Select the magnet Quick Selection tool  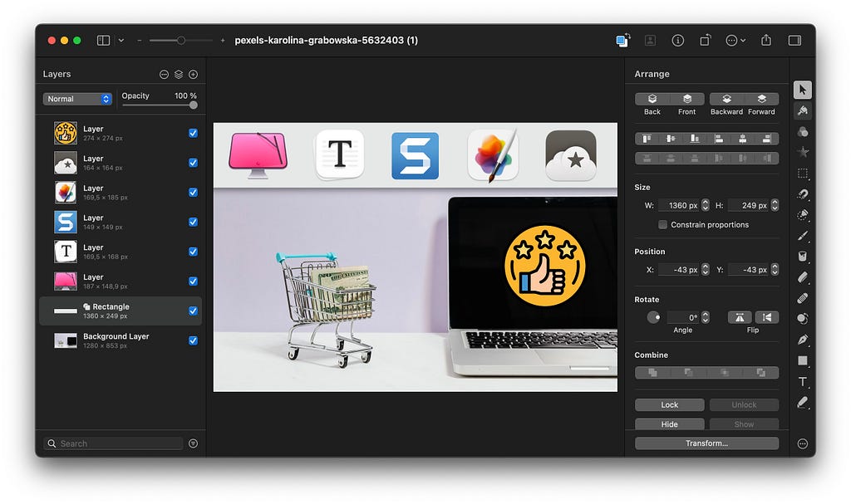[x=803, y=194]
